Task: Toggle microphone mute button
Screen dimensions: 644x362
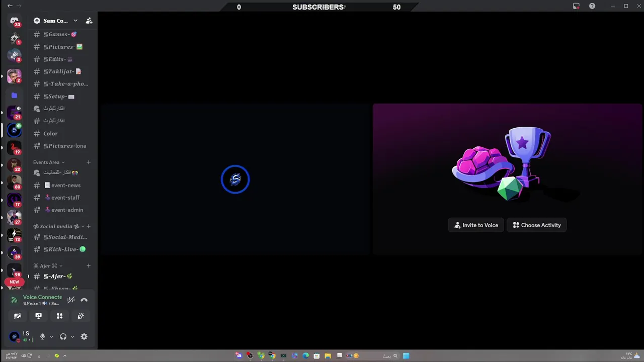Action: [42, 337]
